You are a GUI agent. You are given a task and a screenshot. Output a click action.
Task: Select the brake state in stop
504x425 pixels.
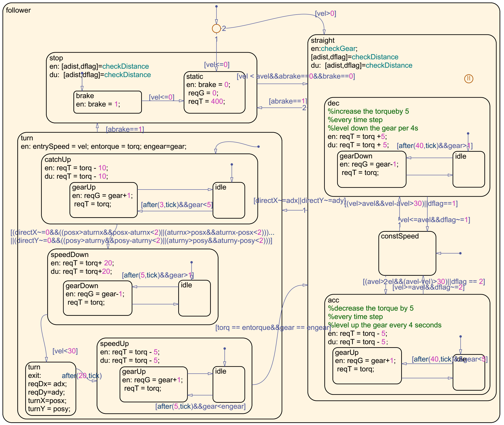click(x=108, y=102)
